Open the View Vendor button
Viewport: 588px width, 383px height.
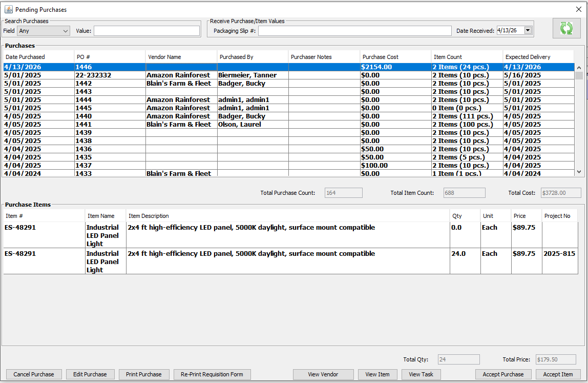pos(323,374)
